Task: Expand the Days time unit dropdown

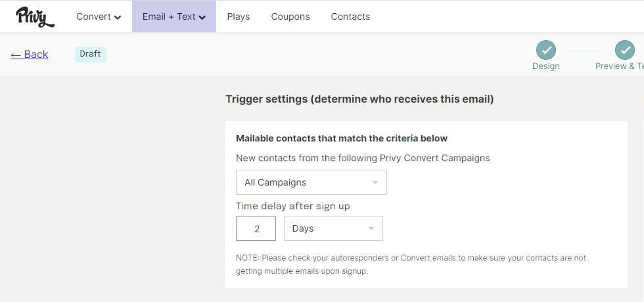Action: (x=333, y=228)
